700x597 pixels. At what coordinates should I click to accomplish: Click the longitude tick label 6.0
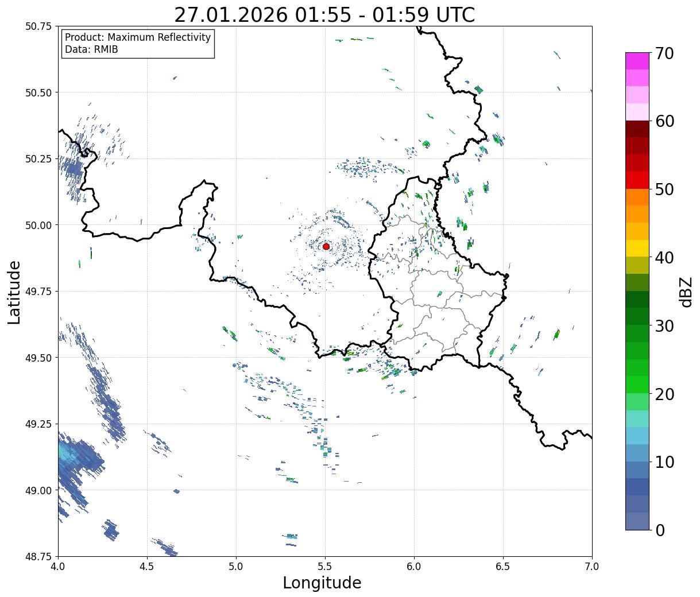point(414,566)
